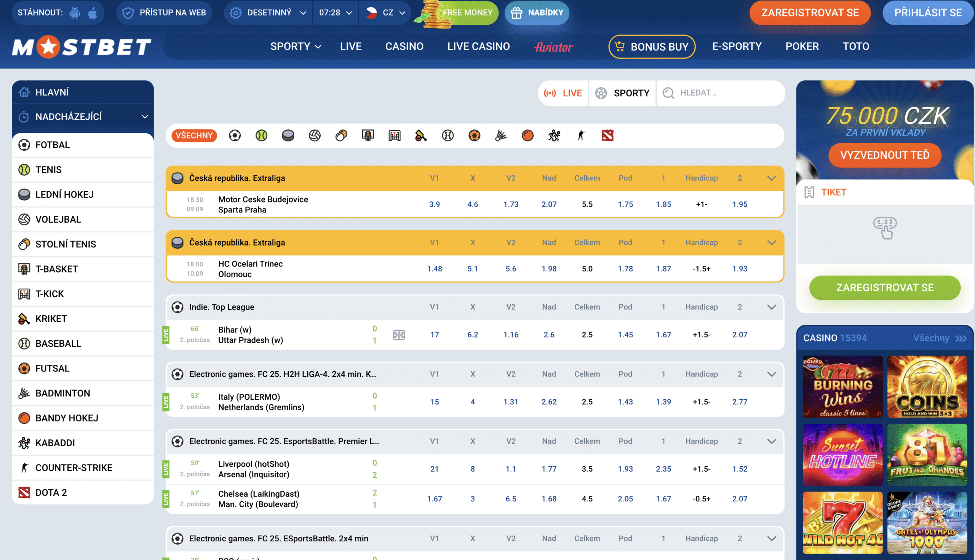This screenshot has height=560, width=975.
Task: Filter by Dota 2 icon in sport bar
Action: 607,136
